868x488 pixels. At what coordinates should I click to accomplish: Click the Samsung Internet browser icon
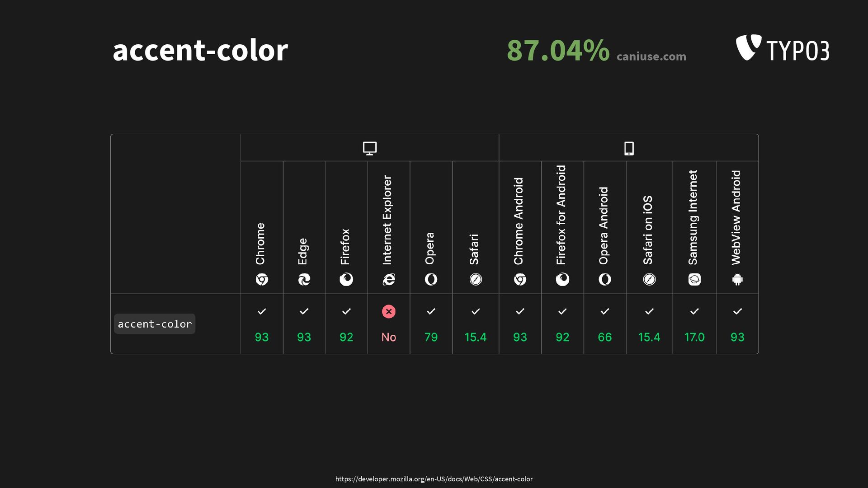[x=694, y=280]
